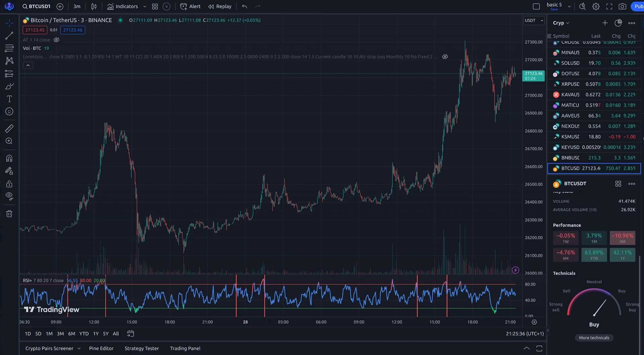The width and height of the screenshot is (644, 355).
Task: Select AAVEUS row in watchlist
Action: 594,116
